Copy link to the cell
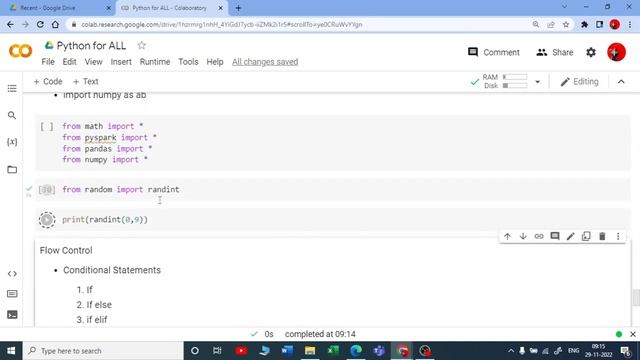 click(539, 236)
